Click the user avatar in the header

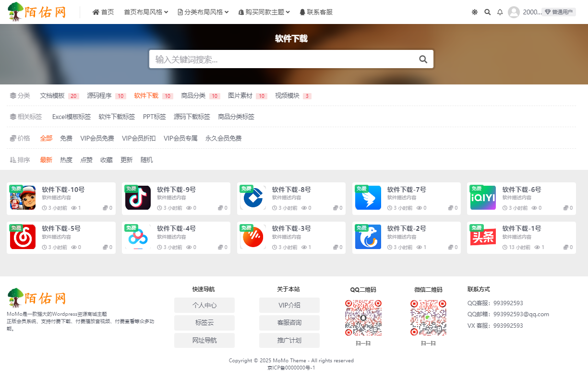pos(514,12)
